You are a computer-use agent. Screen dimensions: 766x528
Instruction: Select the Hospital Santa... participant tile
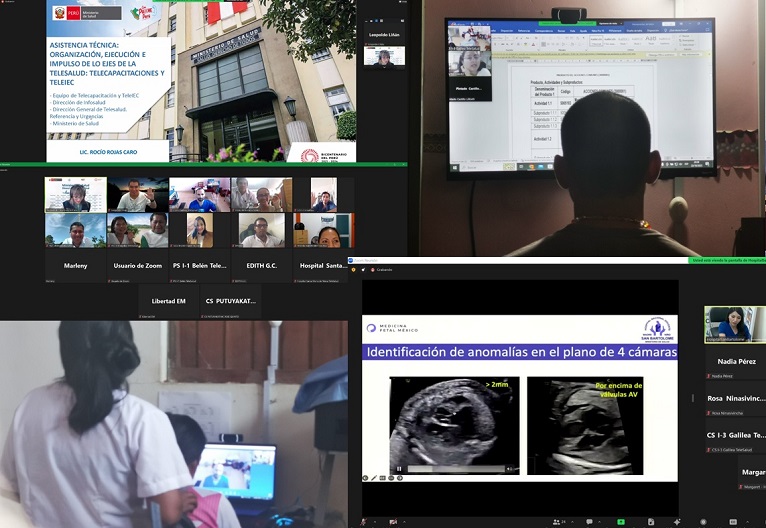pyautogui.click(x=322, y=266)
